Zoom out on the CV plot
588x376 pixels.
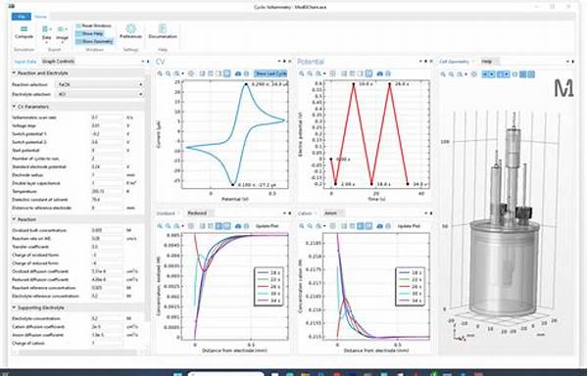click(168, 73)
